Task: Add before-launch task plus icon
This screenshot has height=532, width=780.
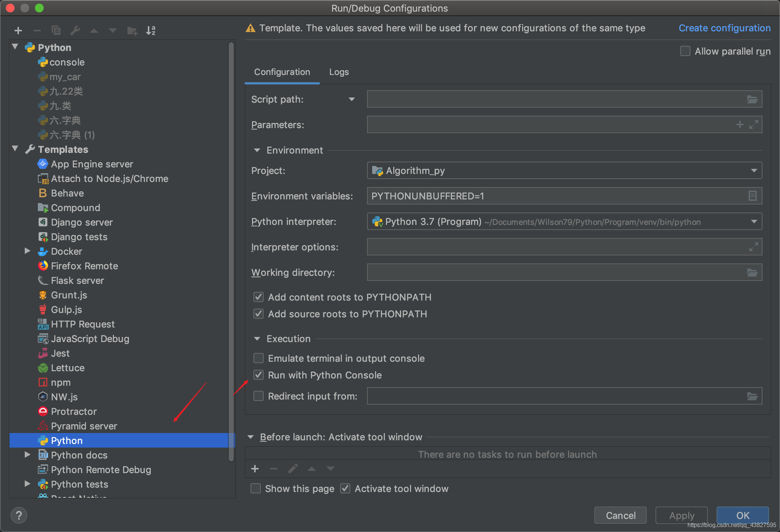Action: click(x=255, y=469)
